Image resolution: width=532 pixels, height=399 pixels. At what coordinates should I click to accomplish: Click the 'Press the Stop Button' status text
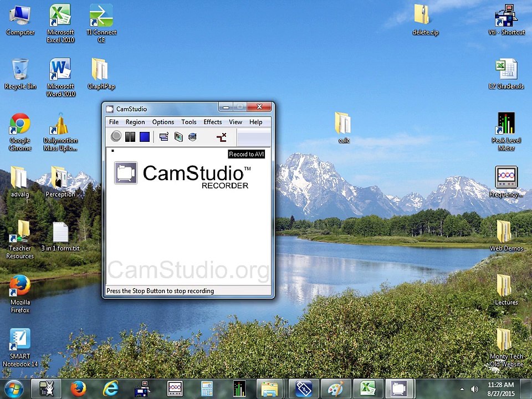pos(160,291)
